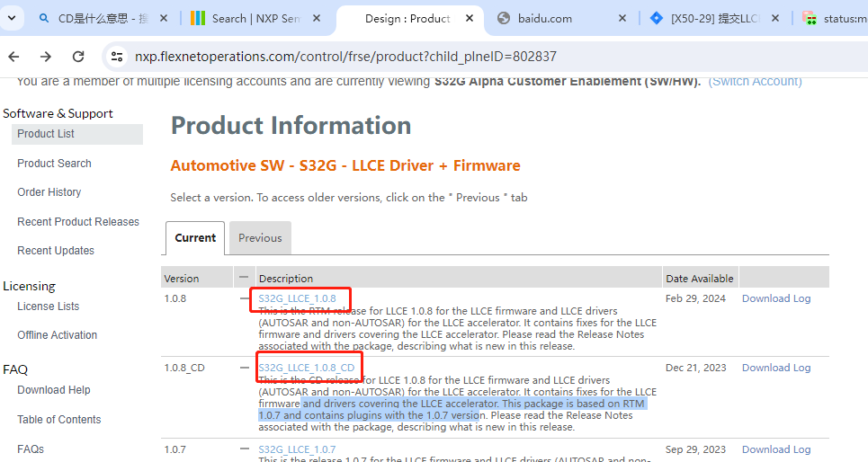
Task: Close the Design : Product tab
Action: click(469, 18)
